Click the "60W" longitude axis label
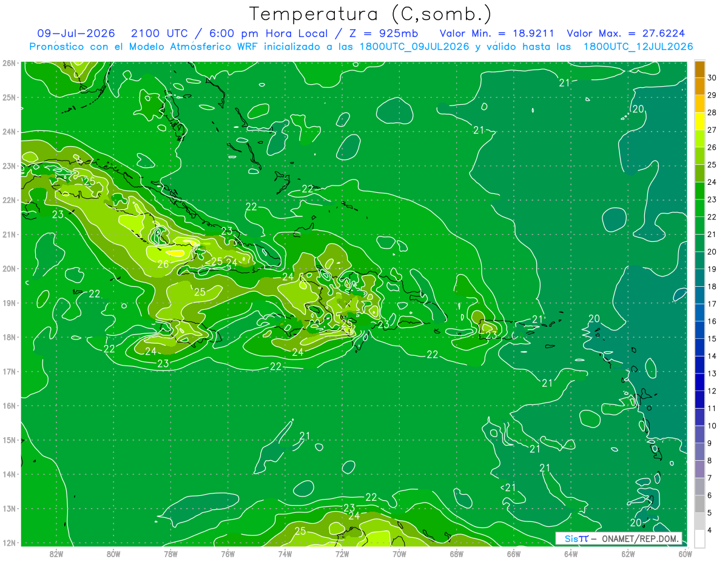 (685, 554)
